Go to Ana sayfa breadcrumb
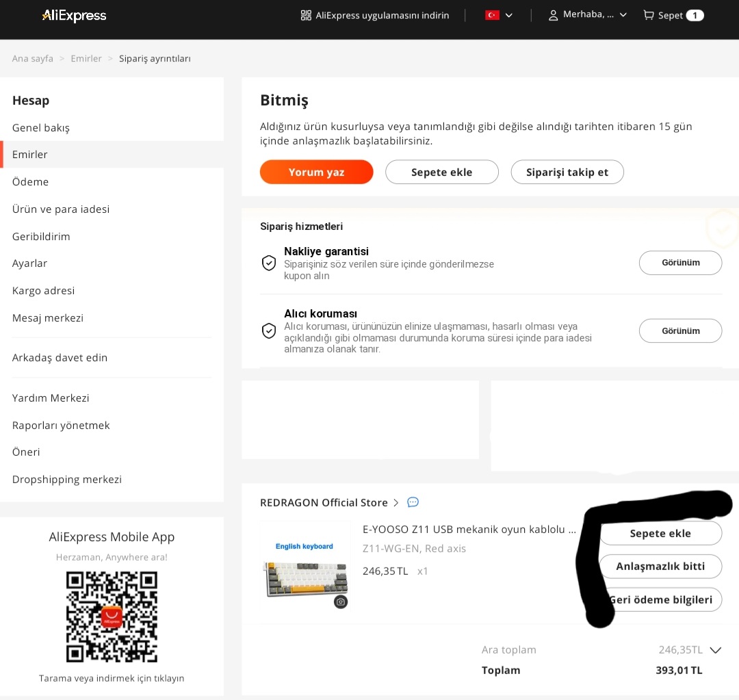739x700 pixels. click(33, 58)
